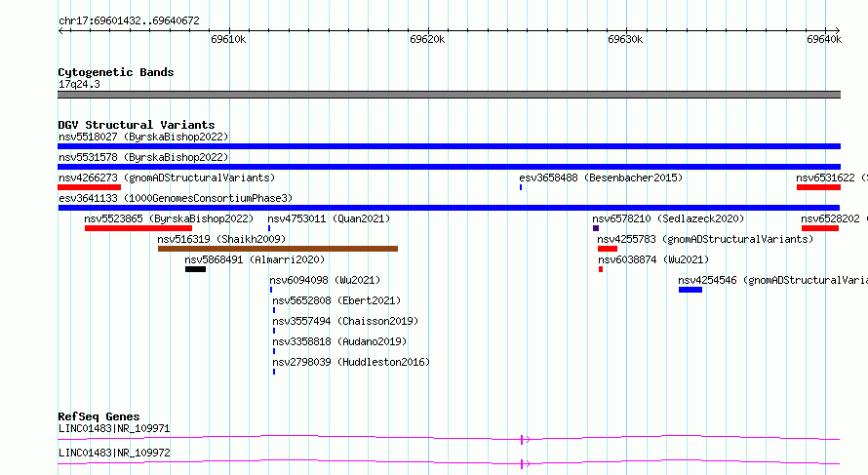The image size is (868, 475).
Task: Click the LINC01483|NR_109971 gene label
Action: (114, 428)
